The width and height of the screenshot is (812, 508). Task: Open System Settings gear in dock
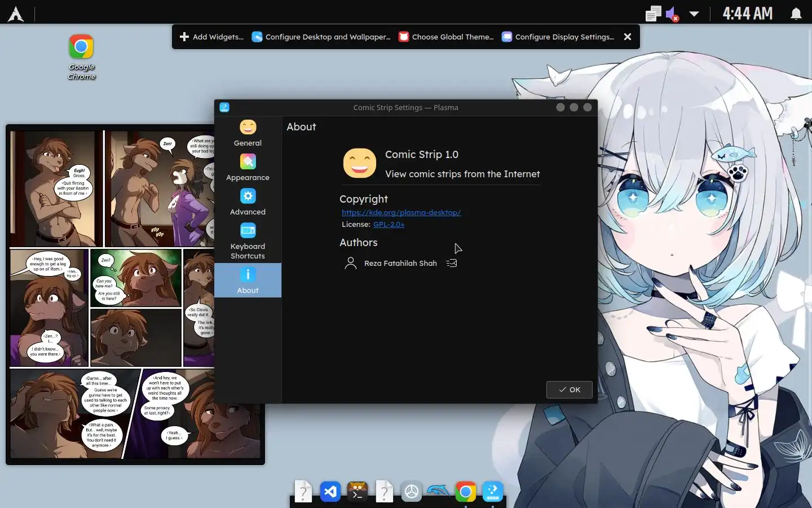point(412,492)
